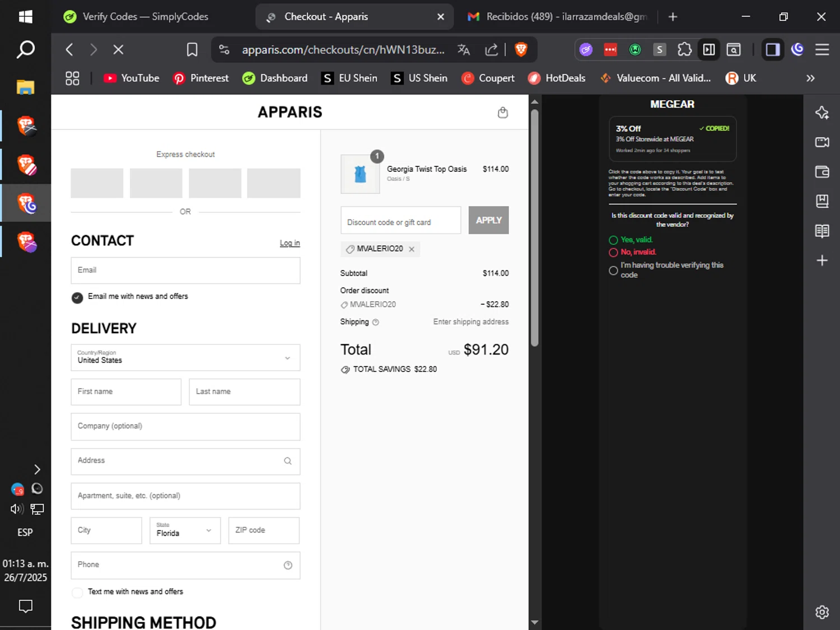Viewport: 840px width, 630px height.
Task: Open site settings icon in address bar
Action: tap(224, 50)
